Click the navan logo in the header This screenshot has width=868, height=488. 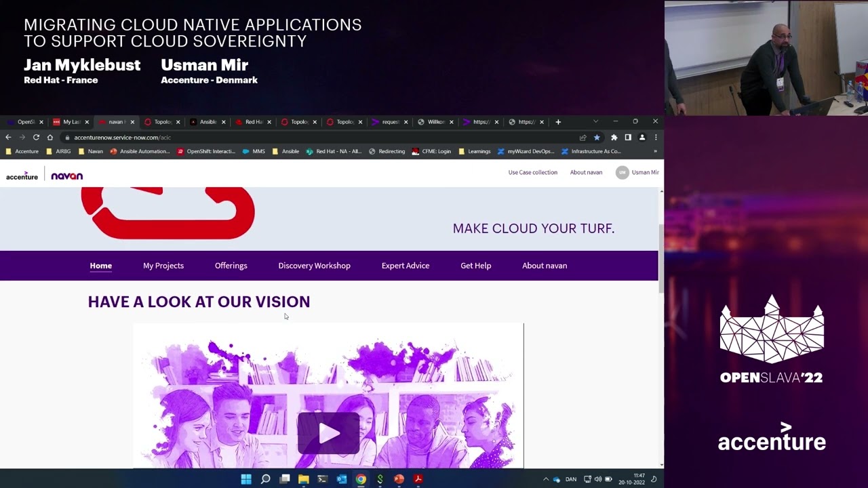(66, 176)
